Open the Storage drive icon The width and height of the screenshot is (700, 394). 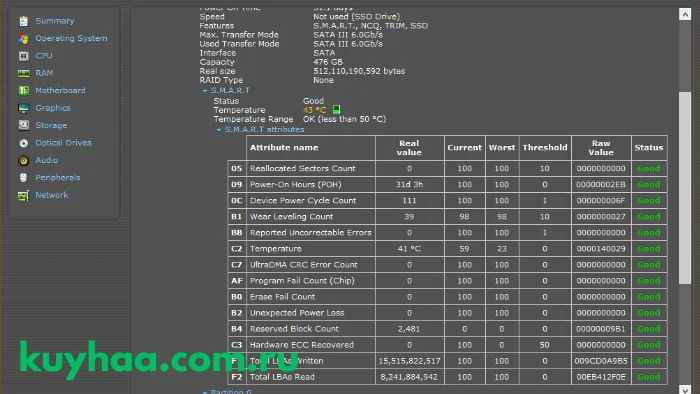pyautogui.click(x=24, y=125)
